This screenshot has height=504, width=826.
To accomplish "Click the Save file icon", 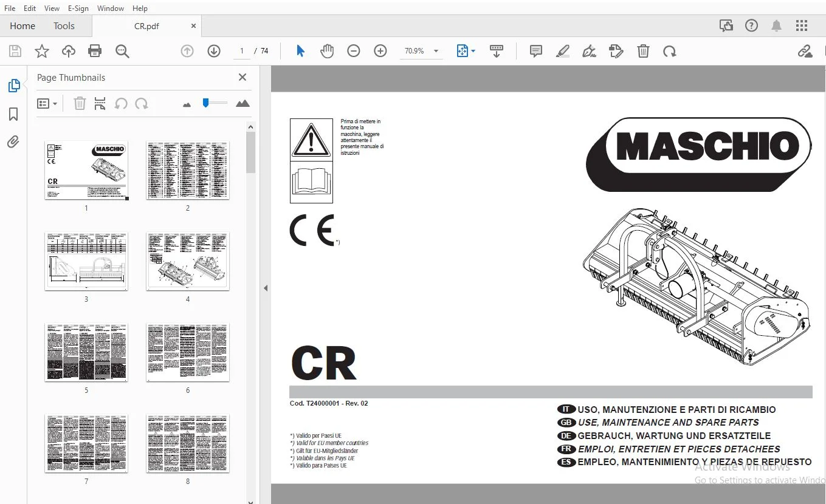I will pyautogui.click(x=15, y=52).
